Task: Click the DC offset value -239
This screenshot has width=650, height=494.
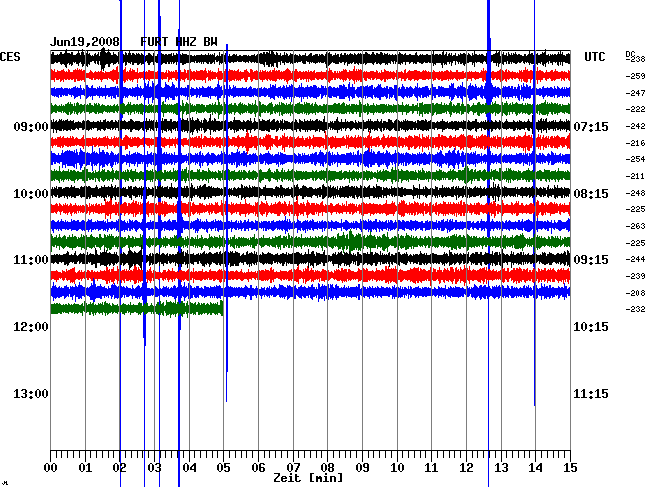Action: tap(635, 276)
